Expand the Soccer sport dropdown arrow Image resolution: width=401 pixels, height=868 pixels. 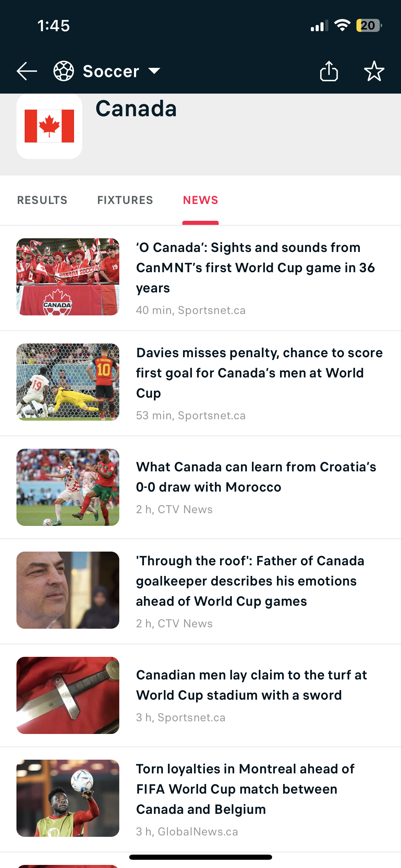[x=154, y=71]
